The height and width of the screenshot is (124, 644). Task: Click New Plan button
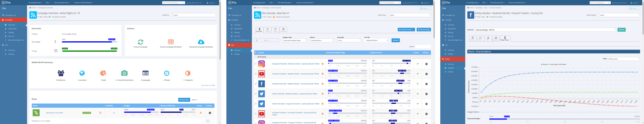184,100
